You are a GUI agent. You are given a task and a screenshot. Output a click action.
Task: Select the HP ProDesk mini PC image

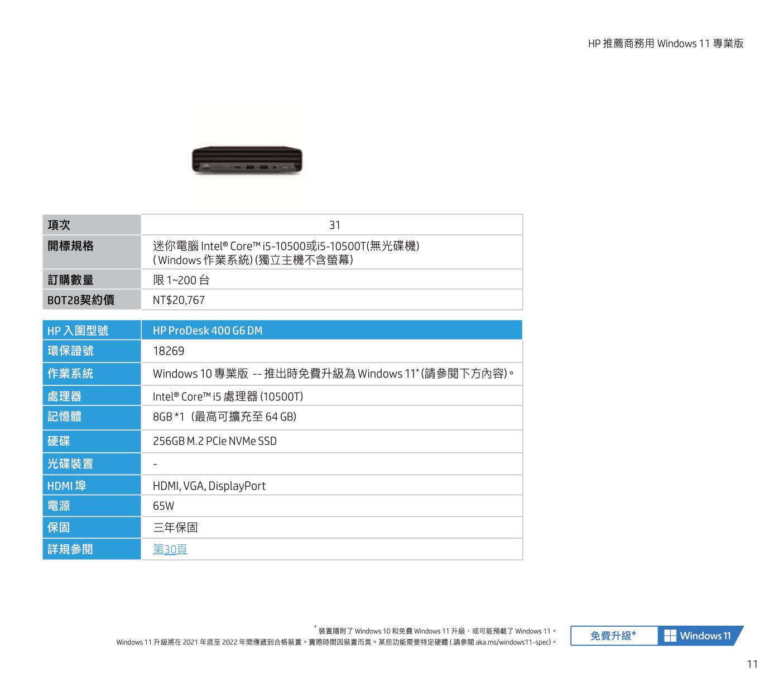pos(247,161)
